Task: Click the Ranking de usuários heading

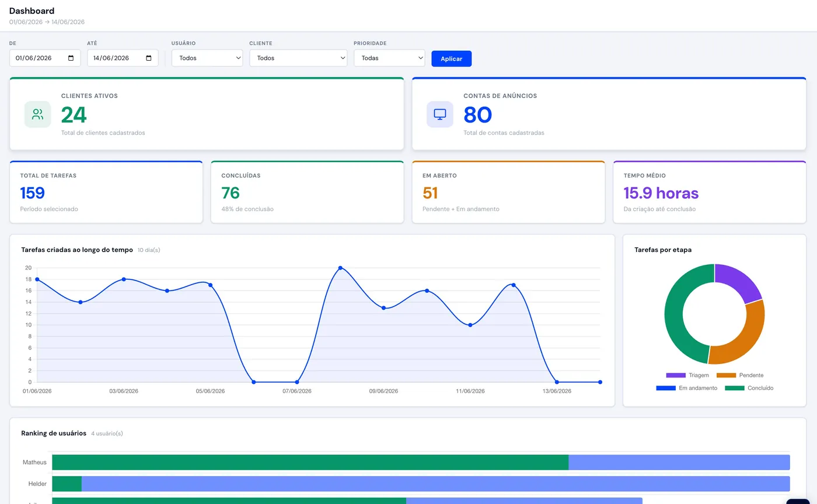Action: click(54, 433)
